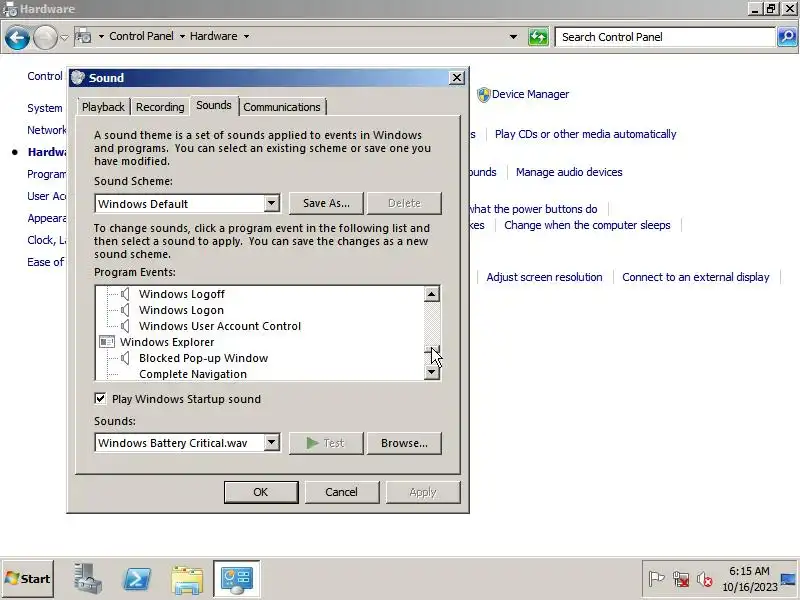Select Blocked Pop-up Window event
Screen dimensions: 800x600
[x=204, y=358]
